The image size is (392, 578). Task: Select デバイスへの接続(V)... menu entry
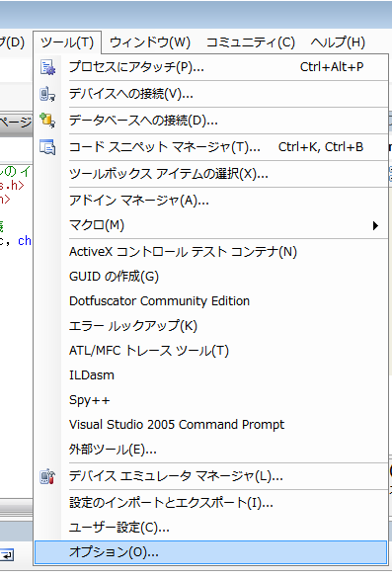(x=211, y=94)
